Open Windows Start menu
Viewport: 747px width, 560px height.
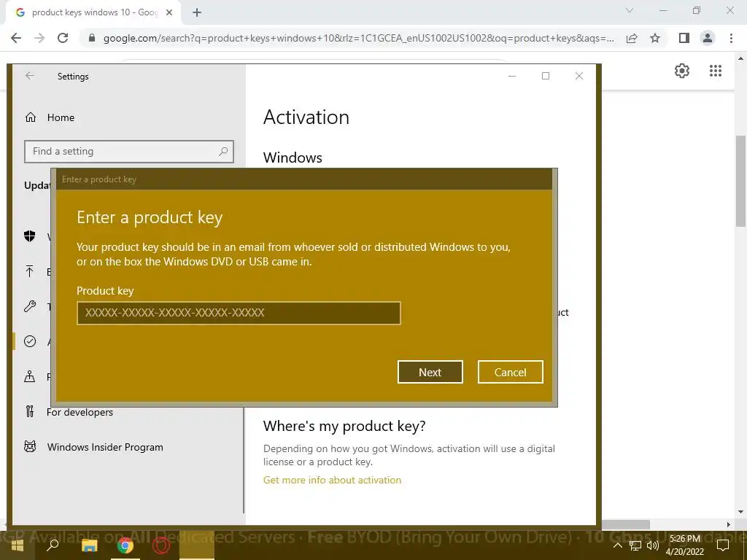18,545
